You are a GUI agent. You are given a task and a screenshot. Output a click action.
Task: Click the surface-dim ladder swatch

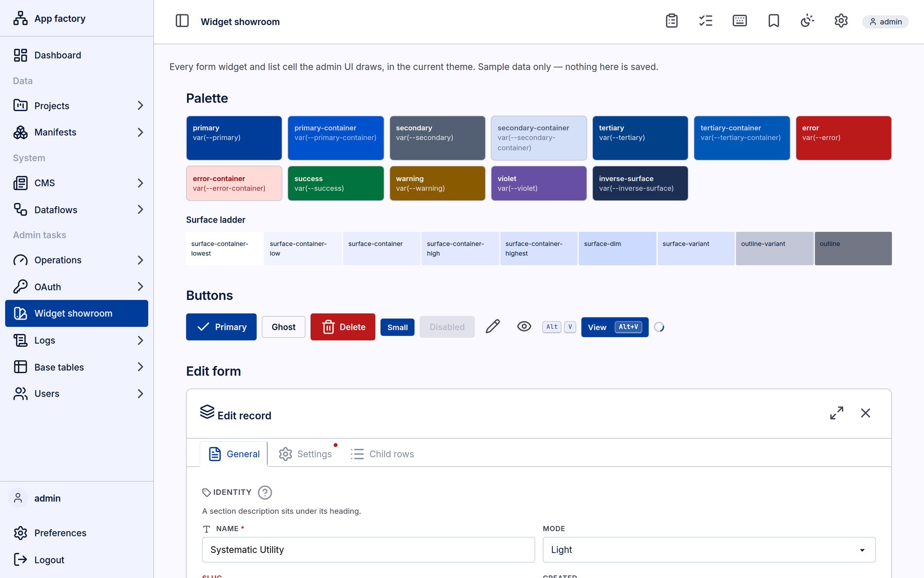pos(618,248)
